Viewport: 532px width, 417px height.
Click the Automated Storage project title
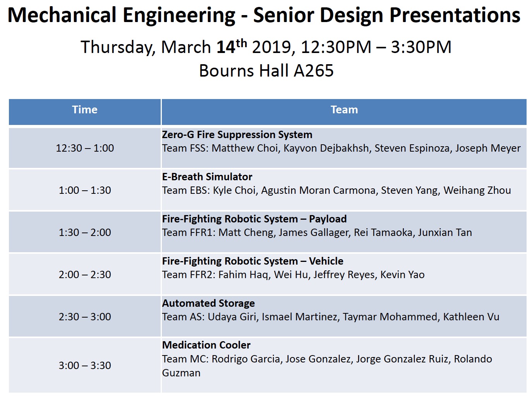(208, 303)
